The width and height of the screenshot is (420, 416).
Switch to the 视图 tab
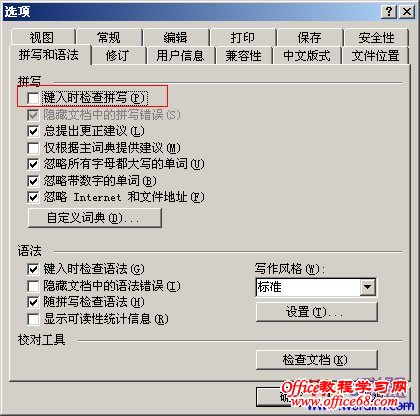(42, 37)
